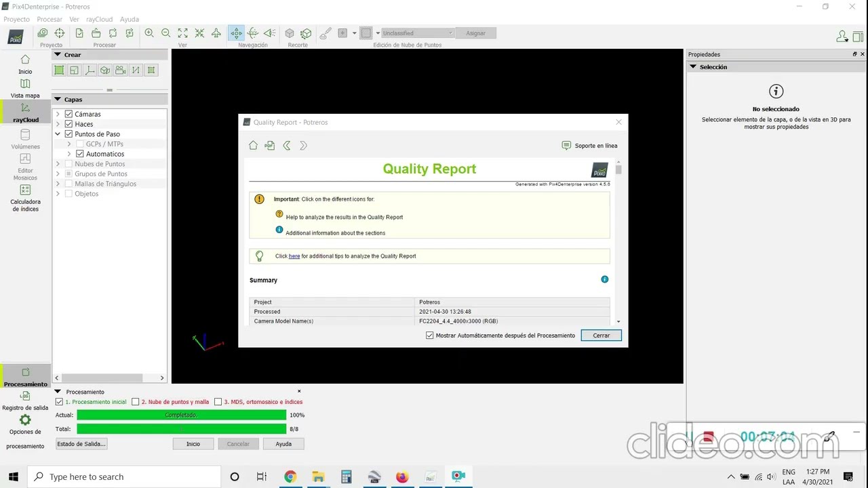This screenshot has height=488, width=868.
Task: Open the Volúmenes view
Action: click(25, 139)
